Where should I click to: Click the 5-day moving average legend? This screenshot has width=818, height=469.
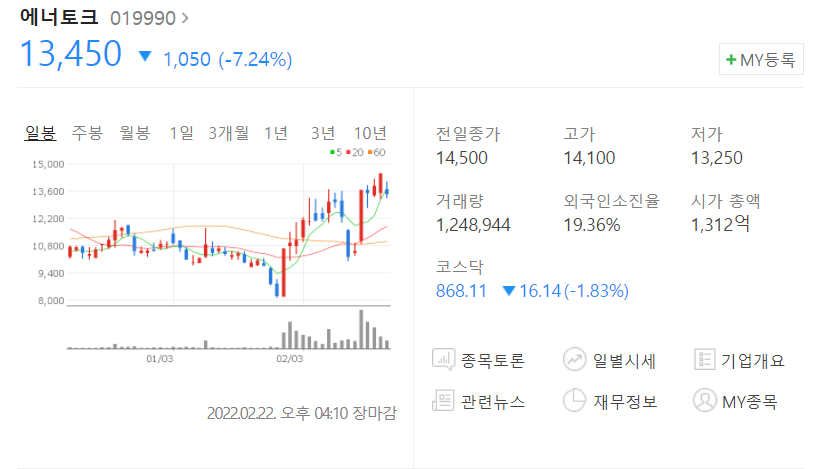coord(336,152)
